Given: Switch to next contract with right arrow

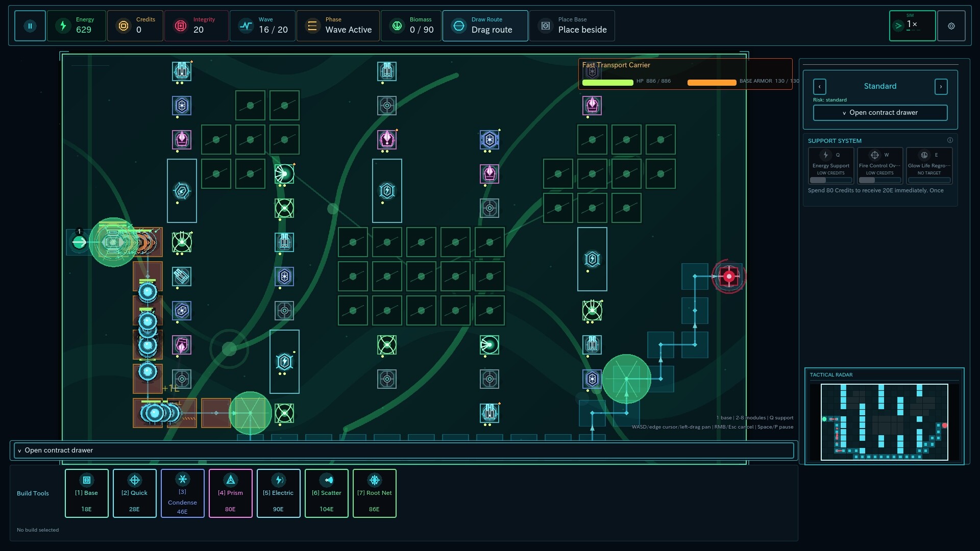Looking at the screenshot, I should (941, 87).
